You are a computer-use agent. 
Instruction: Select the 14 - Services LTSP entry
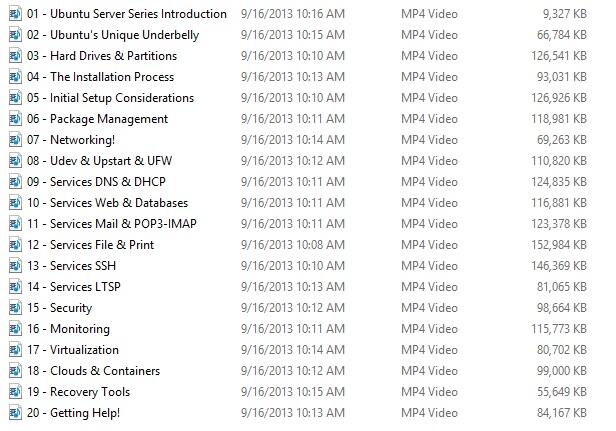click(74, 287)
